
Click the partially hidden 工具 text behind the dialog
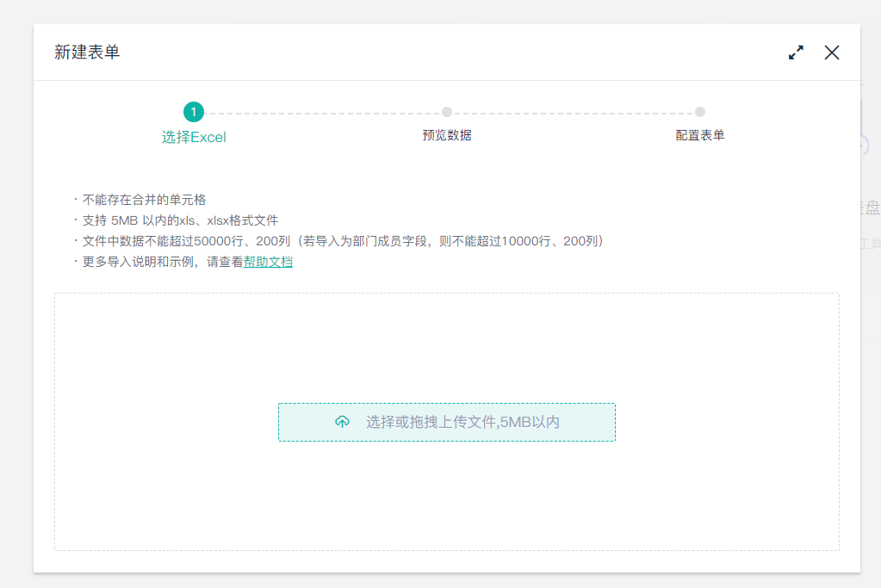click(x=870, y=244)
